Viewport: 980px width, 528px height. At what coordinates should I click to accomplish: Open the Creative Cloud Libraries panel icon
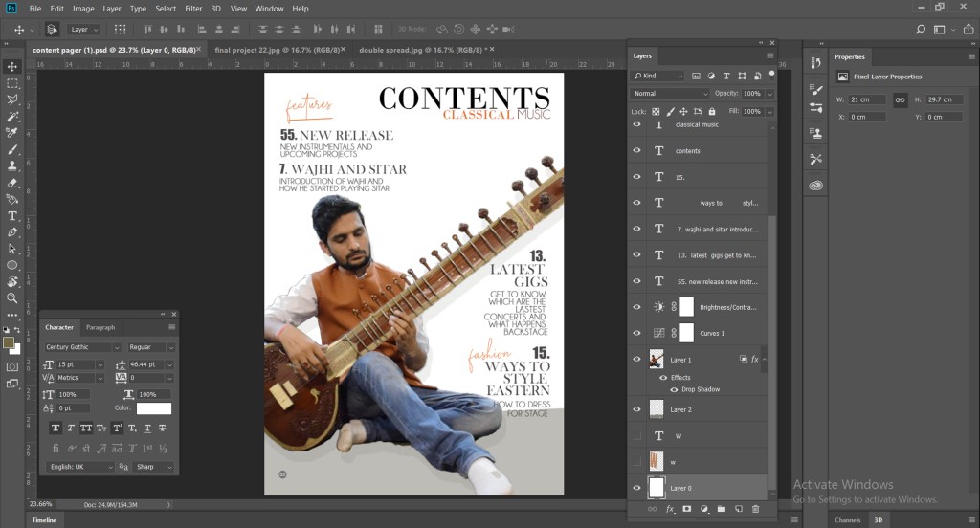tap(815, 185)
